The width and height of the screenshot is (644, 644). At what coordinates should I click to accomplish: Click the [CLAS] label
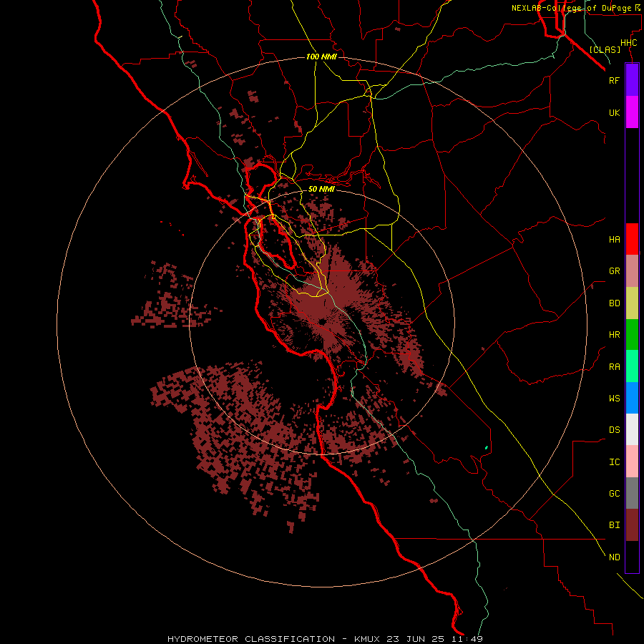pos(605,49)
